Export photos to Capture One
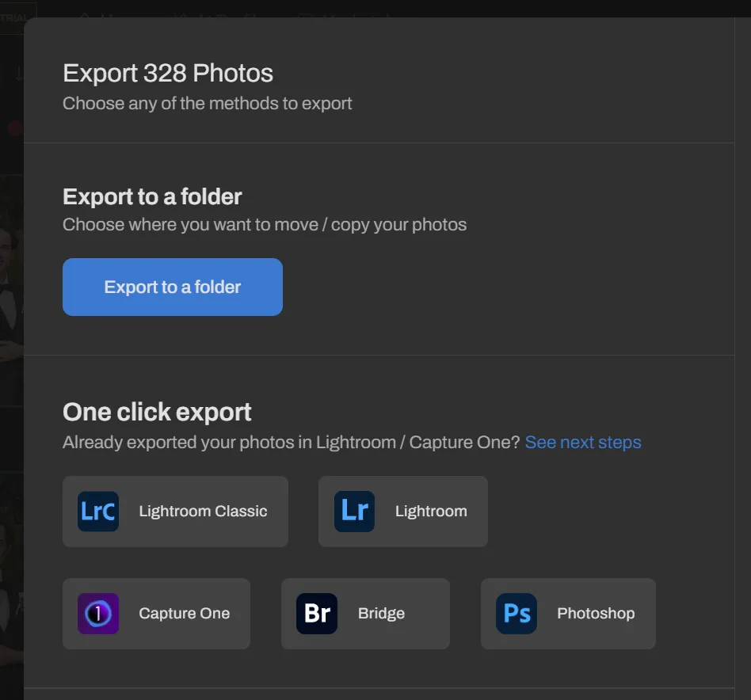 (156, 613)
